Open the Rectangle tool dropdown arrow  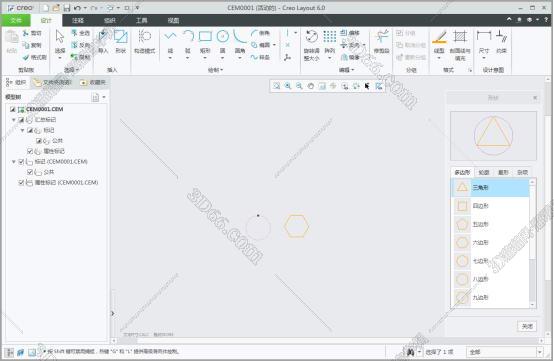tap(205, 58)
